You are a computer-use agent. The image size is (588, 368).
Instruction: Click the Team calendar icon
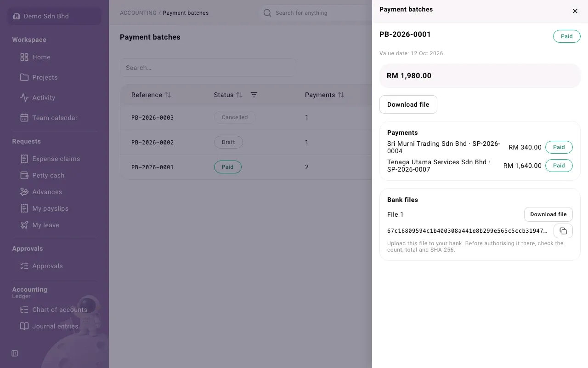[24, 118]
